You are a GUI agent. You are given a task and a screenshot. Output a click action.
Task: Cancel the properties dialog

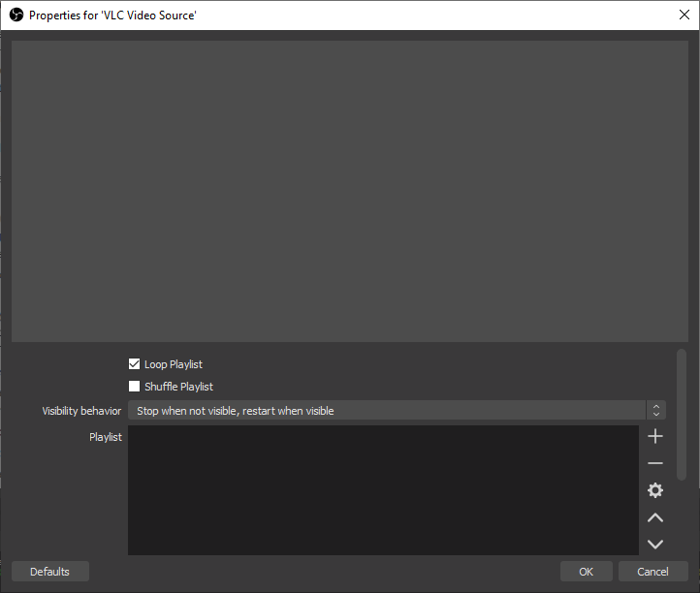(x=652, y=572)
